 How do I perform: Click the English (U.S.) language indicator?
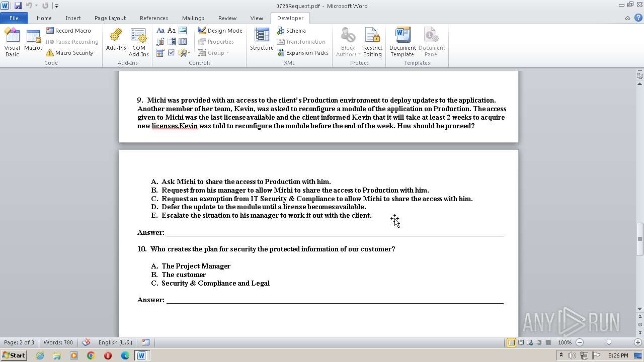click(x=115, y=342)
